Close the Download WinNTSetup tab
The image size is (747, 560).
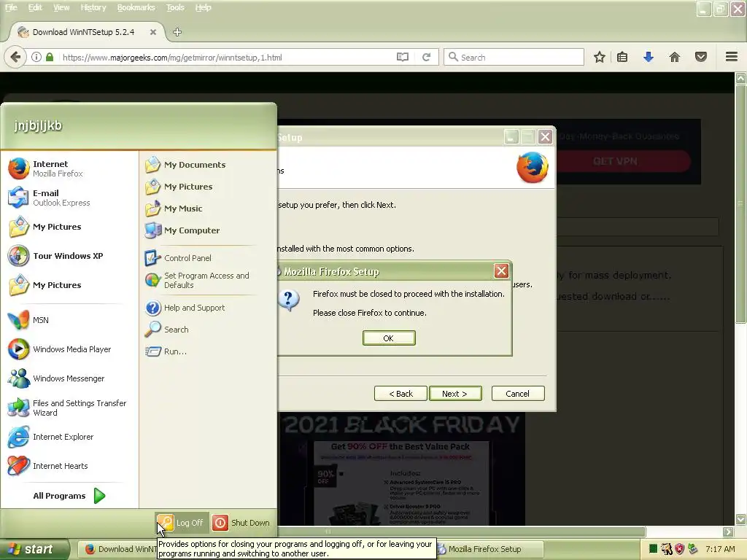[x=153, y=32]
